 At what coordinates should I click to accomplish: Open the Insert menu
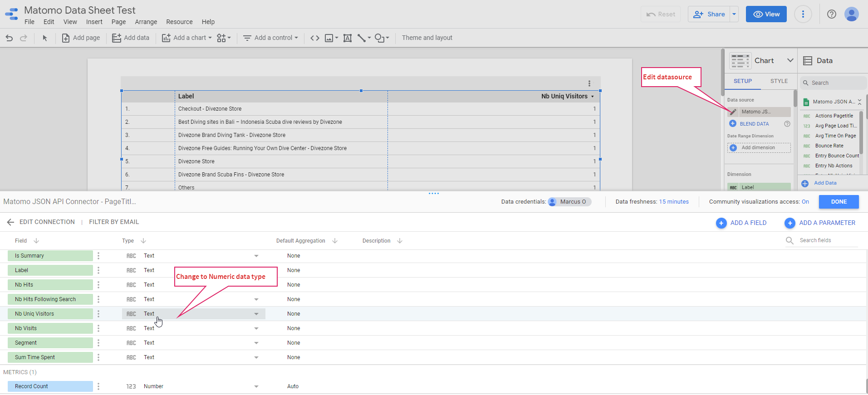coord(94,22)
